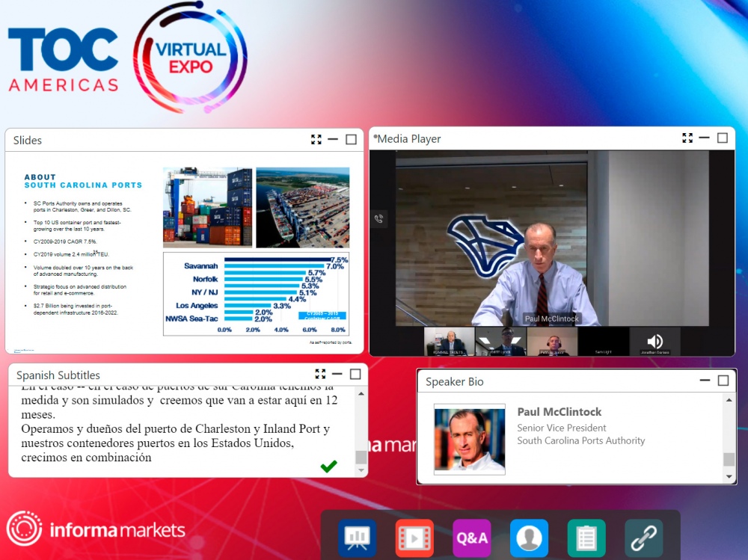The height and width of the screenshot is (560, 748).
Task: Click the Virtual Expo circular logo
Action: [x=190, y=58]
